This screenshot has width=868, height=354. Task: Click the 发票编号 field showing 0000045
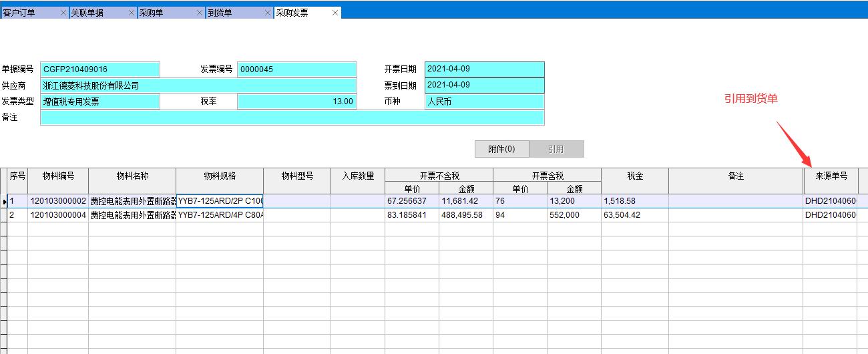coord(297,69)
